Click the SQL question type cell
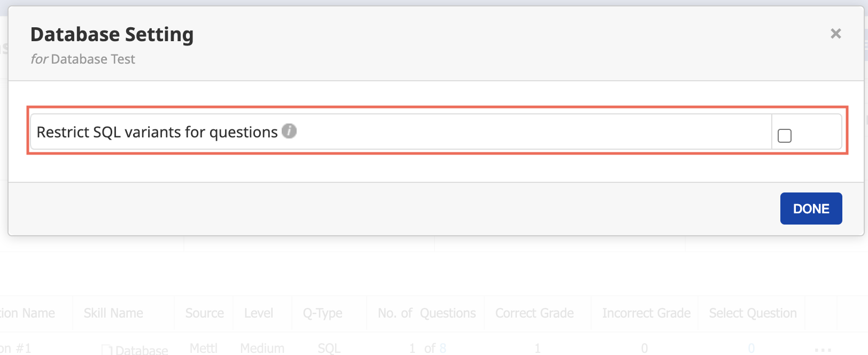This screenshot has height=355, width=868. 329,349
